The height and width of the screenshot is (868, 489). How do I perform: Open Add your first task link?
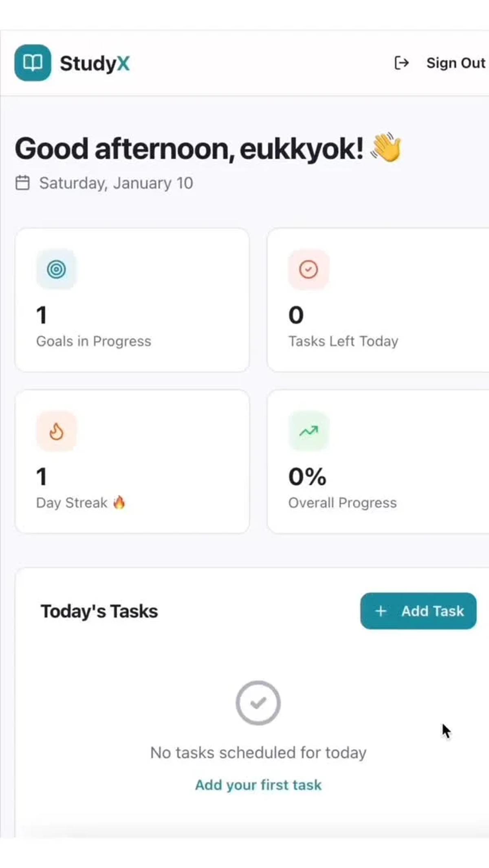[258, 785]
